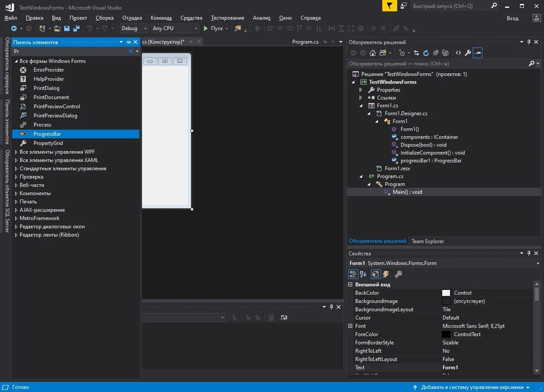The height and width of the screenshot is (392, 544).
Task: Open the Debug configuration dropdown
Action: pos(135,28)
